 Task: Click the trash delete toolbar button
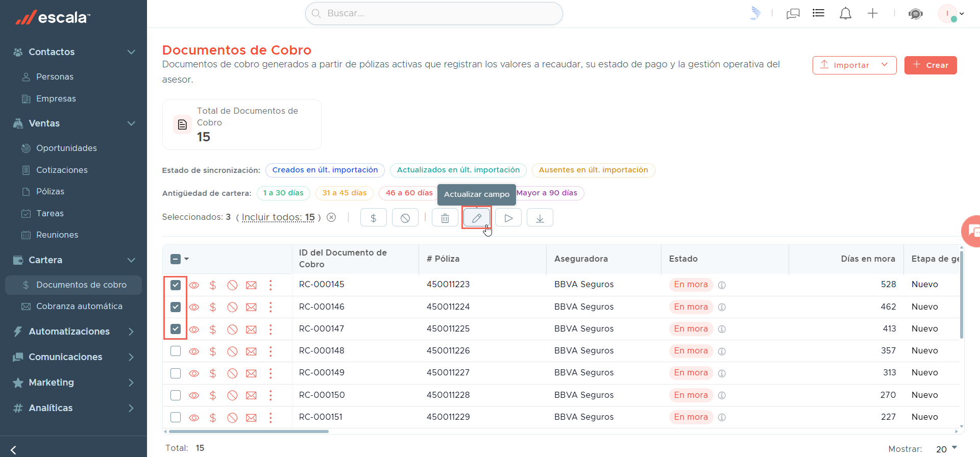point(445,218)
